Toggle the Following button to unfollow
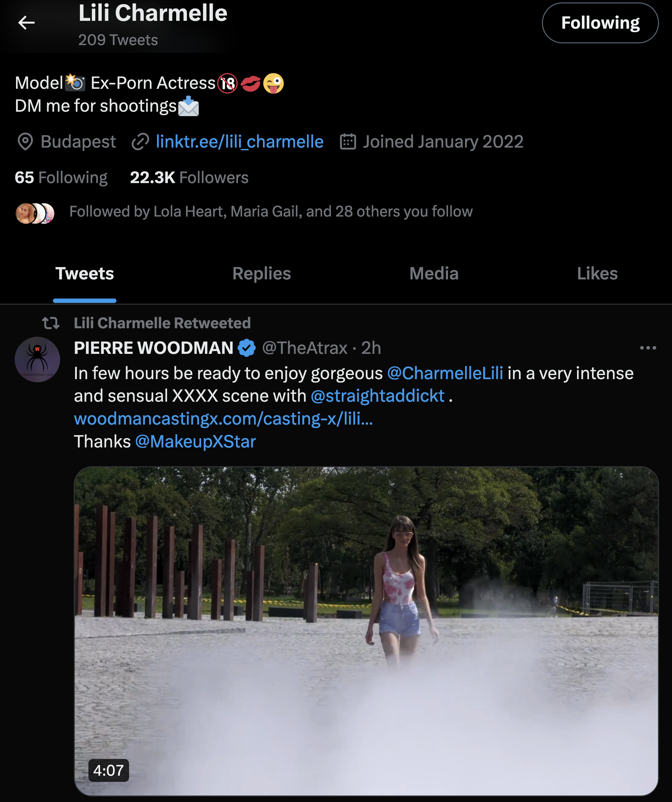 [x=600, y=23]
